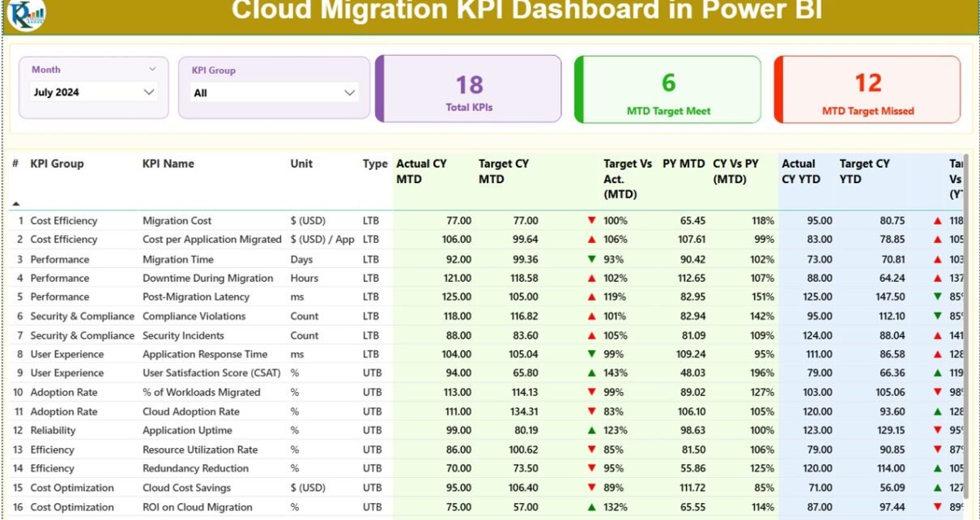Click green down arrow in Migration Time MTD
This screenshot has height=520, width=980.
592,259
